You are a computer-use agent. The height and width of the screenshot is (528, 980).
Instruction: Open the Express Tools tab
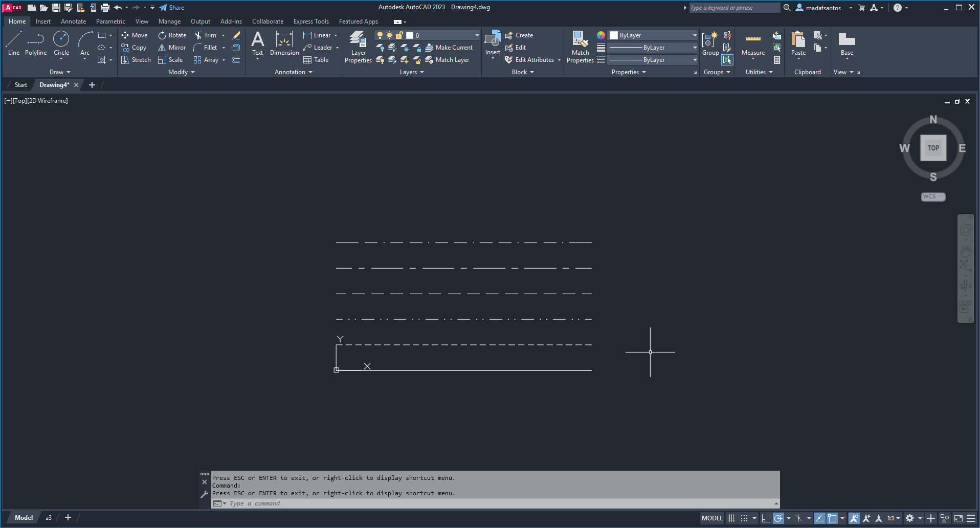[311, 21]
